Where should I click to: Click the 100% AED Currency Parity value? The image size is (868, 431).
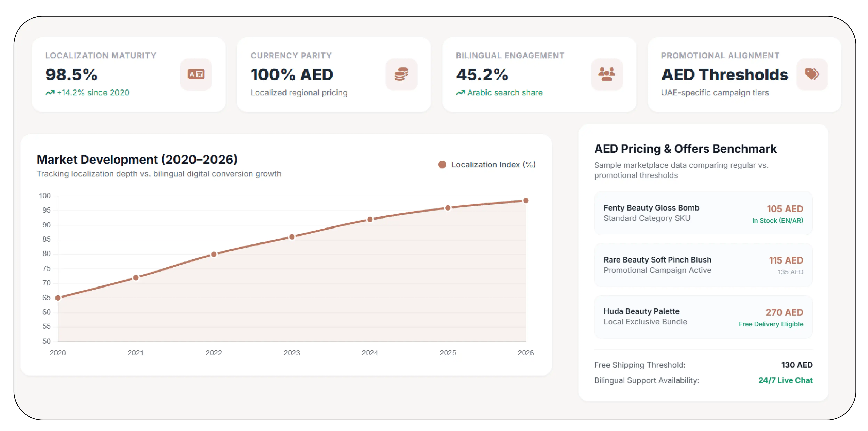292,74
